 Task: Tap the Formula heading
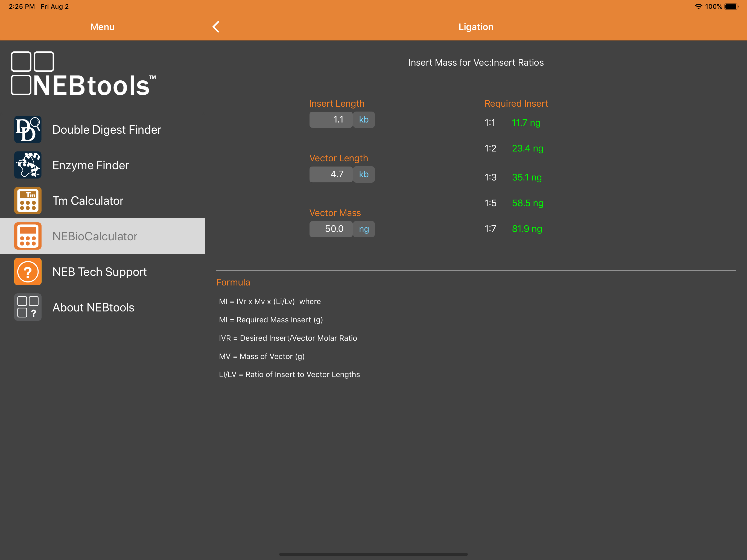(233, 282)
